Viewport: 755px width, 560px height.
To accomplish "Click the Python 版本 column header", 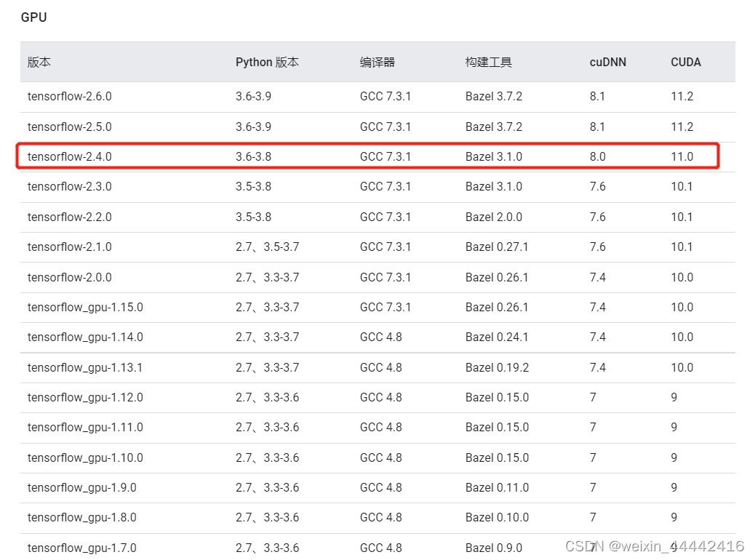I will tap(267, 62).
